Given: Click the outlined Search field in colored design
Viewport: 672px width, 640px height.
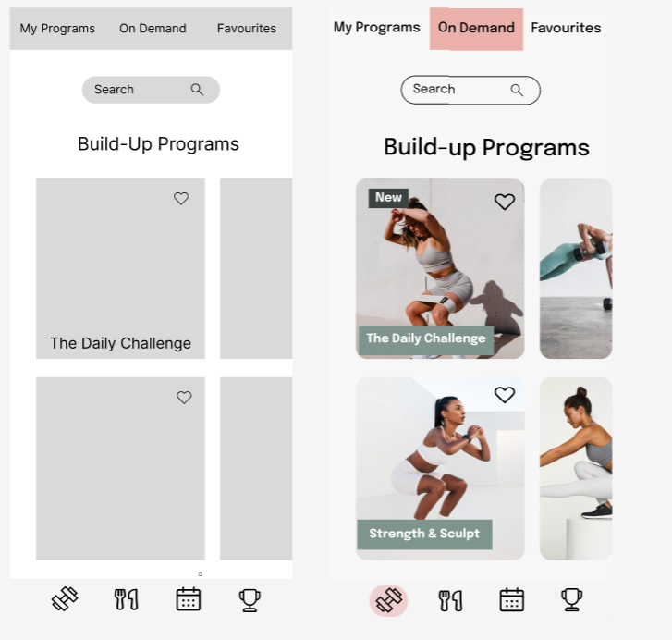Looking at the screenshot, I should pyautogui.click(x=470, y=90).
